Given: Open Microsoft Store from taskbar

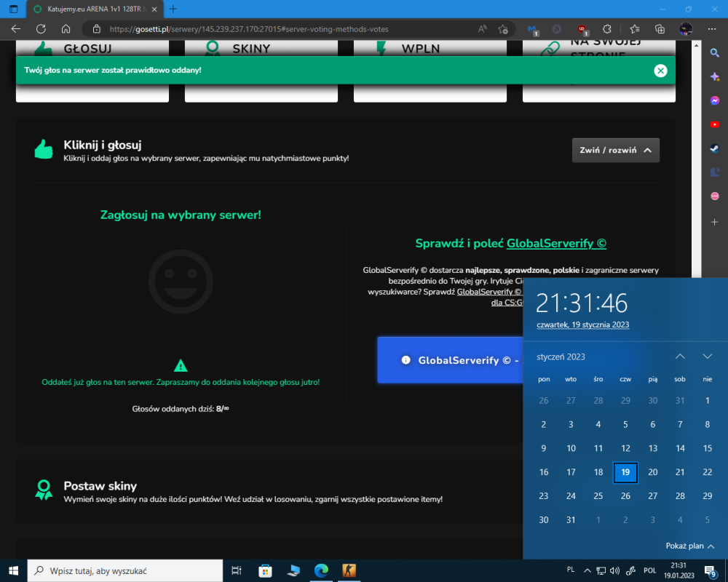Looking at the screenshot, I should point(265,570).
